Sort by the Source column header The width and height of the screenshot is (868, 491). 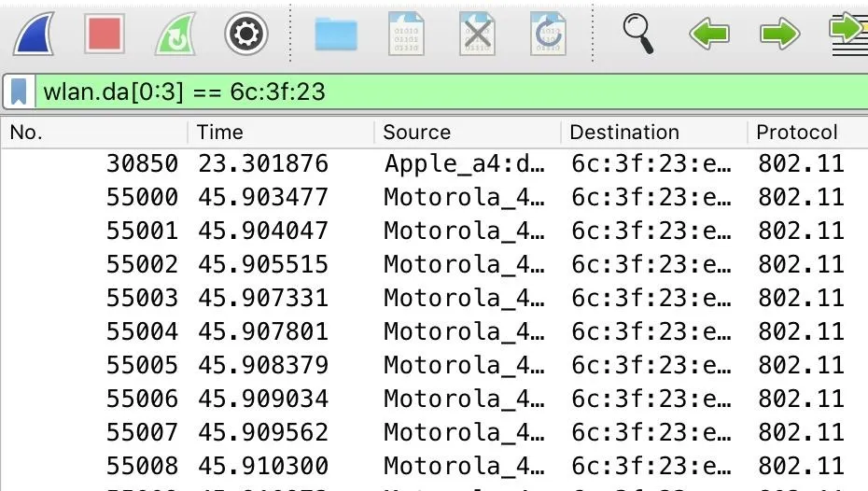click(x=468, y=133)
